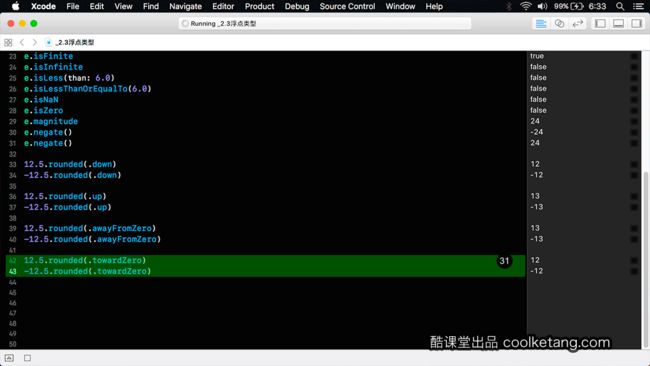This screenshot has height=366, width=650.
Task: Show result for e.isLessThanOrEqualTo line
Action: click(634, 89)
